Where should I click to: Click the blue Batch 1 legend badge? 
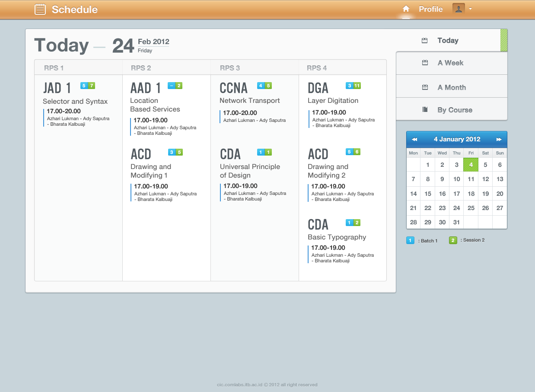point(410,240)
